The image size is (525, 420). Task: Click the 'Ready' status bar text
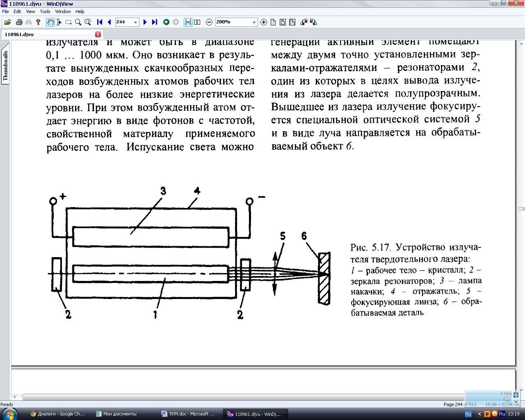tap(7, 404)
